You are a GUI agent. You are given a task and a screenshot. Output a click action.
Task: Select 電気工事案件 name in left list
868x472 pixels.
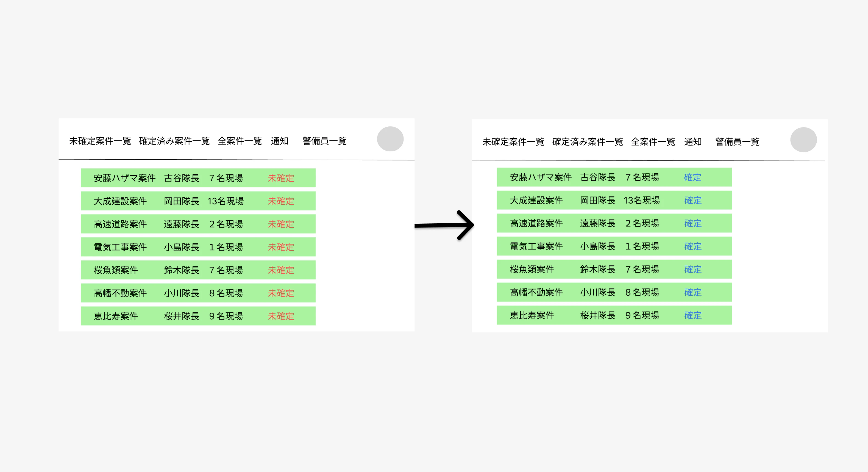click(120, 247)
